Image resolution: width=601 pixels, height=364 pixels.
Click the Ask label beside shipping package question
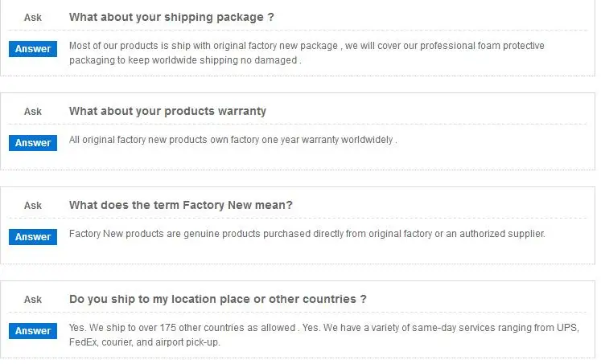[33, 18]
